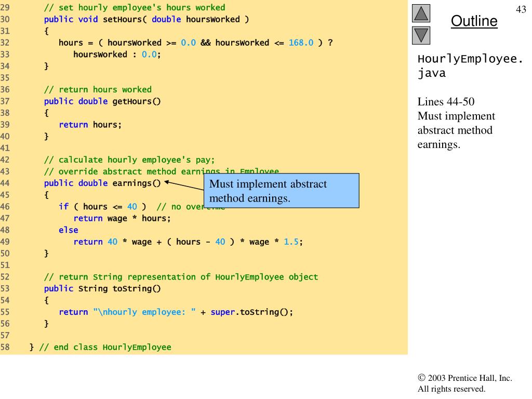Click the up arrow navigation icon
The image size is (532, 399).
pyautogui.click(x=421, y=14)
